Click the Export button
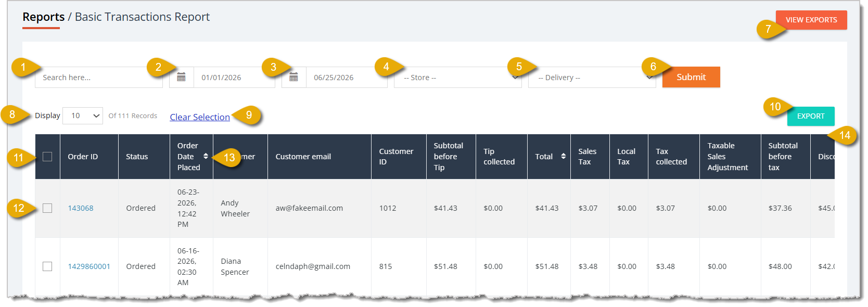The image size is (868, 307). 811,116
